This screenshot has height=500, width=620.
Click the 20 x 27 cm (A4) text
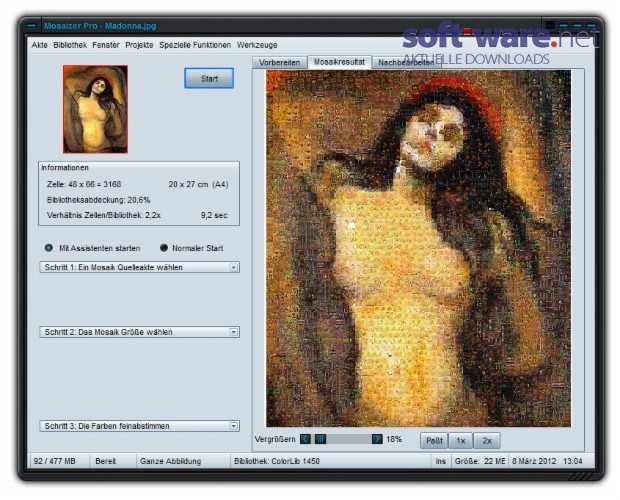[x=198, y=184]
